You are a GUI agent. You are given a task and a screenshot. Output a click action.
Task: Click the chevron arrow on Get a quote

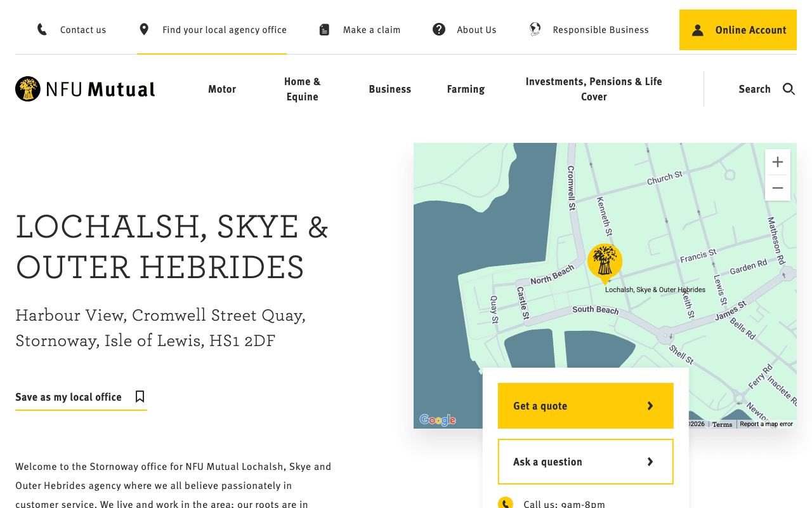point(650,406)
